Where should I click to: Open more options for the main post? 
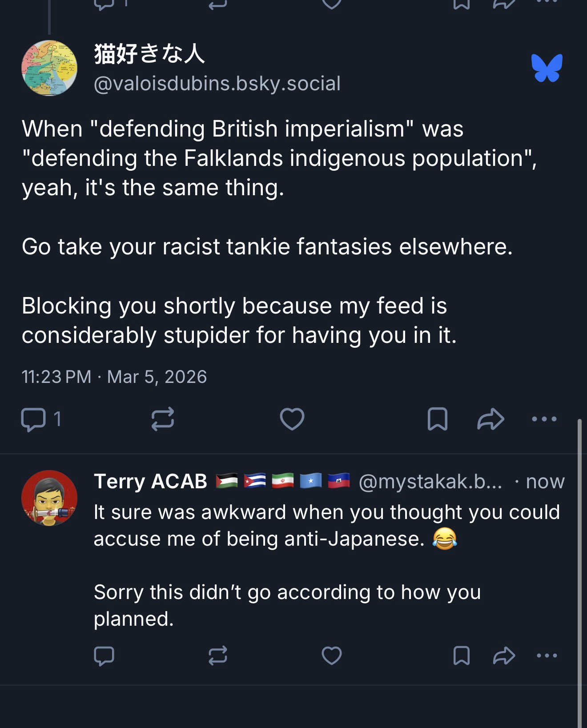(x=544, y=419)
